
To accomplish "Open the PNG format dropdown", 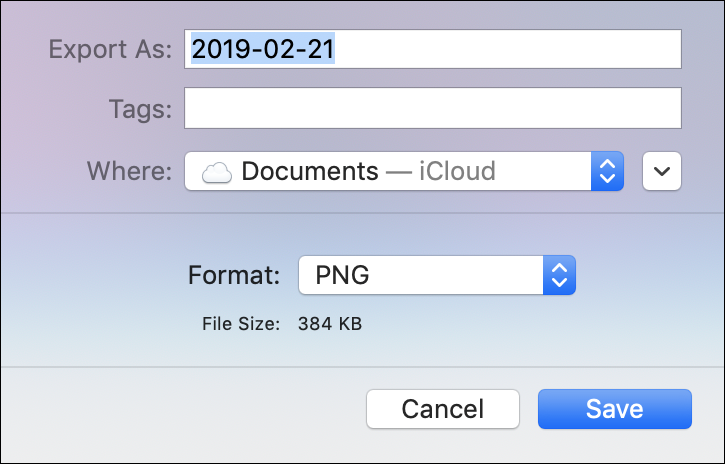I will tap(437, 275).
